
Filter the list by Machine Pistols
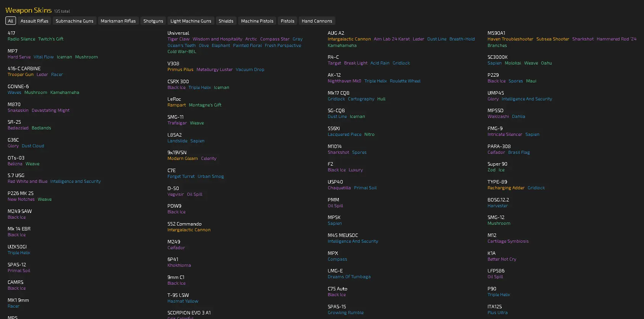coord(257,21)
